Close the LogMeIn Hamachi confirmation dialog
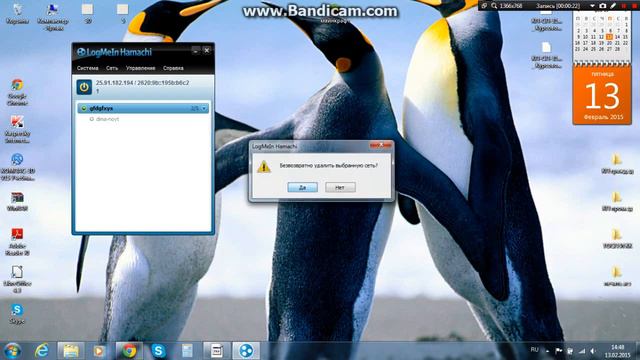The width and height of the screenshot is (640, 360). 380,145
